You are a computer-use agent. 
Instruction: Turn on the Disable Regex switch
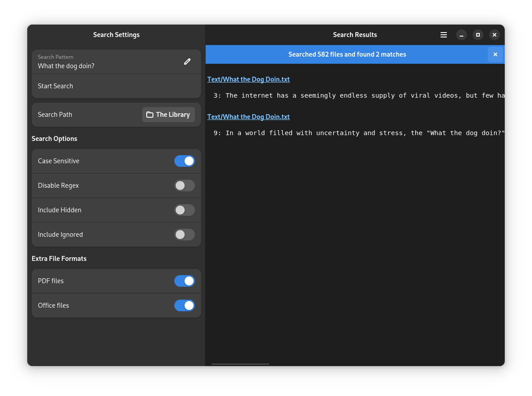(x=185, y=186)
